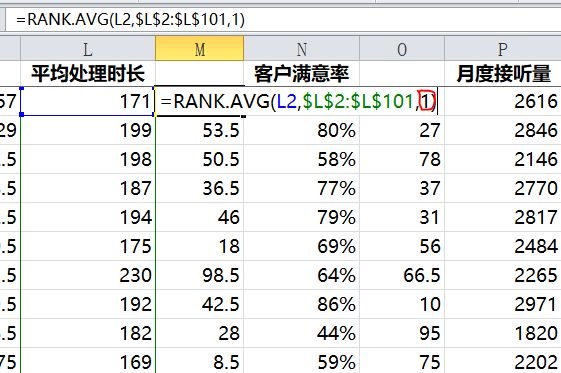This screenshot has height=373, width=561.
Task: Select column L header
Action: click(88, 49)
